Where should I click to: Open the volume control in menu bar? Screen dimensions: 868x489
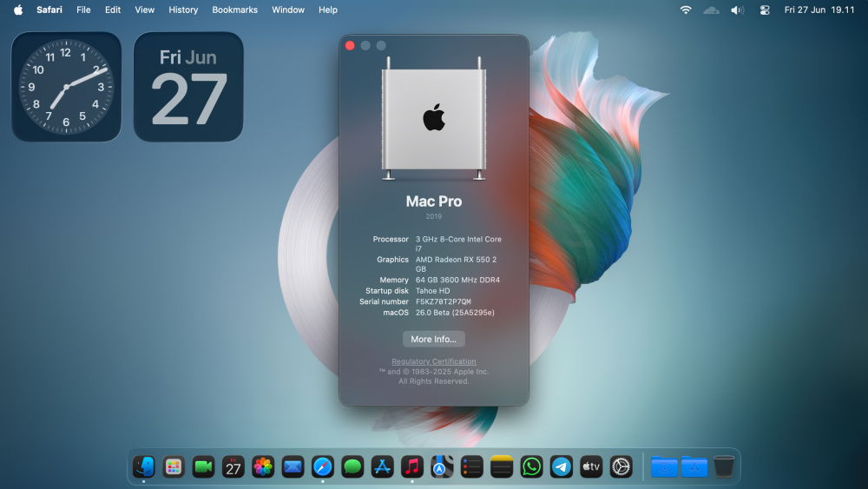[x=737, y=10]
